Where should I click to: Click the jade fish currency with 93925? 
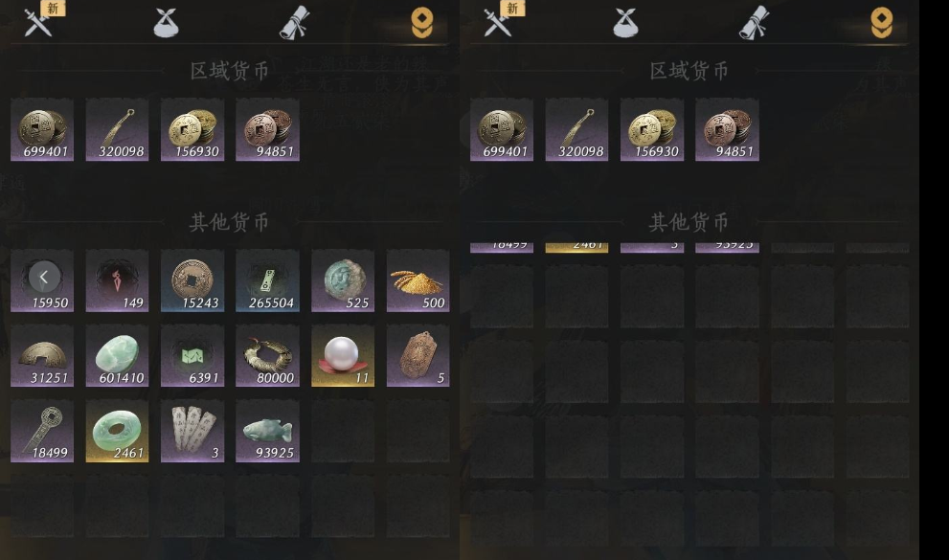267,431
